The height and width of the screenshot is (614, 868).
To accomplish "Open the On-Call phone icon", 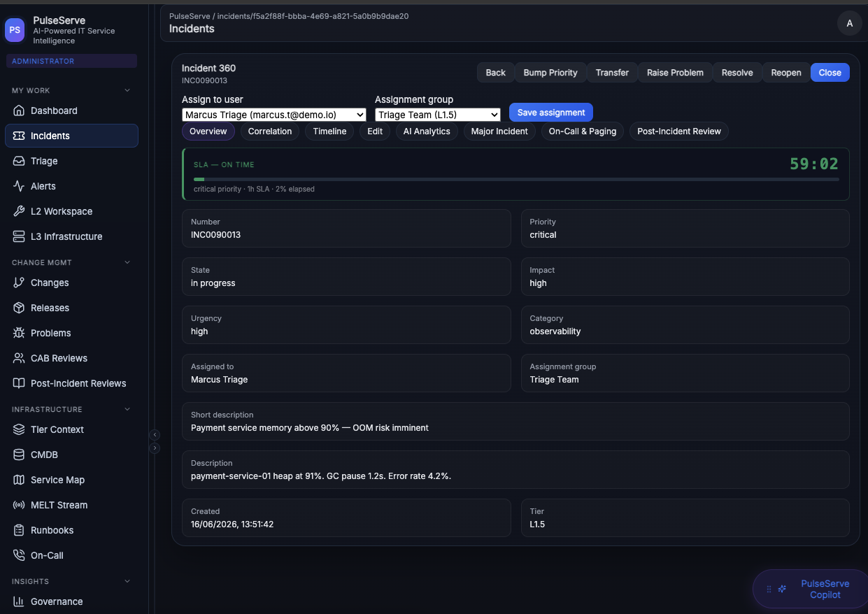I will 19,555.
